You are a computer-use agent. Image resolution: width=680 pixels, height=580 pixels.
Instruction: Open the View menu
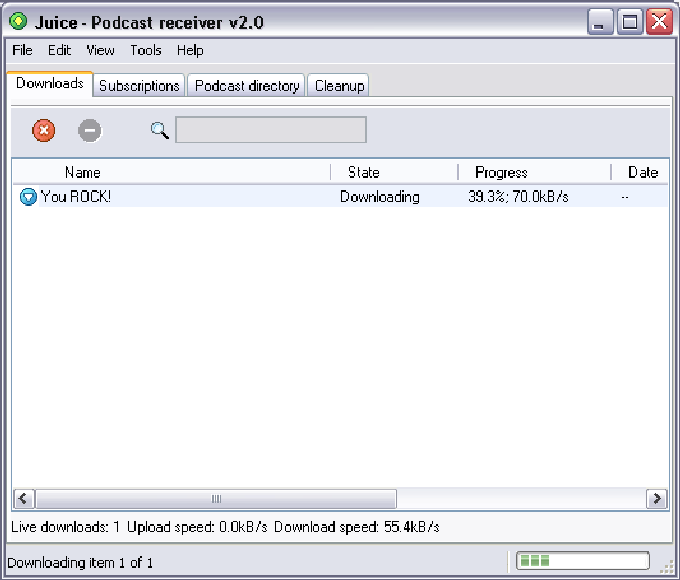tap(100, 50)
